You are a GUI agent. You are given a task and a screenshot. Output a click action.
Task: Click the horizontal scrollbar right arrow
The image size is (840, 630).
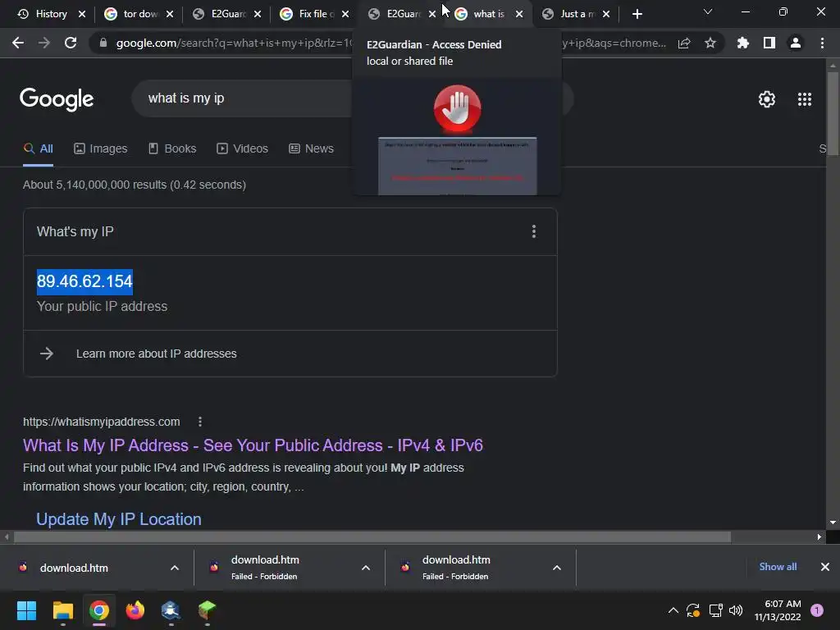click(819, 536)
